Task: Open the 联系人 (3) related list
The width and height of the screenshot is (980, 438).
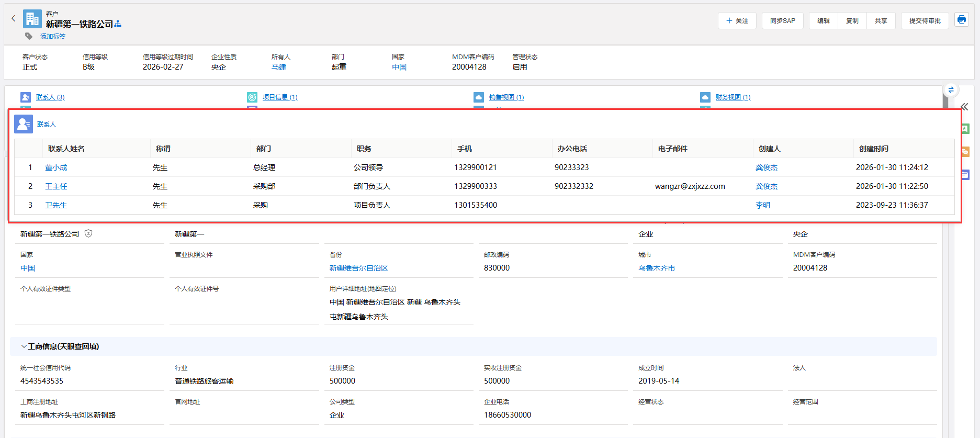Action: [x=50, y=97]
